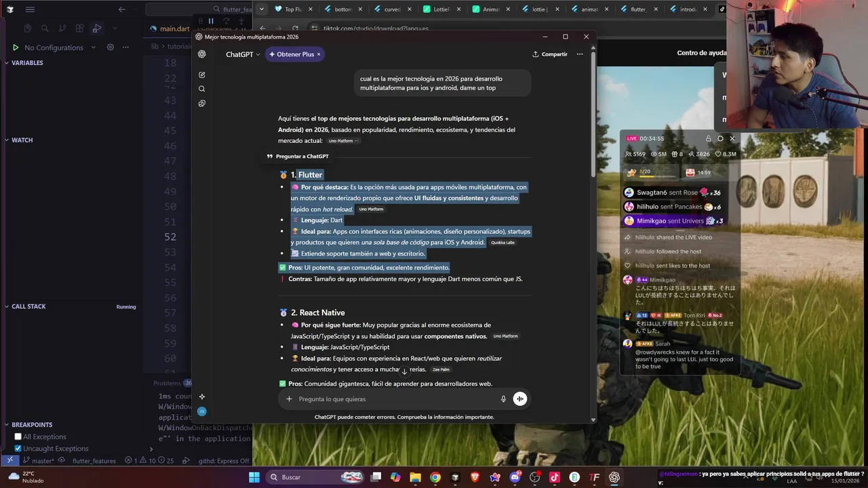The width and height of the screenshot is (868, 488).
Task: Click Preguntar a ChatGPT popup
Action: 298,157
